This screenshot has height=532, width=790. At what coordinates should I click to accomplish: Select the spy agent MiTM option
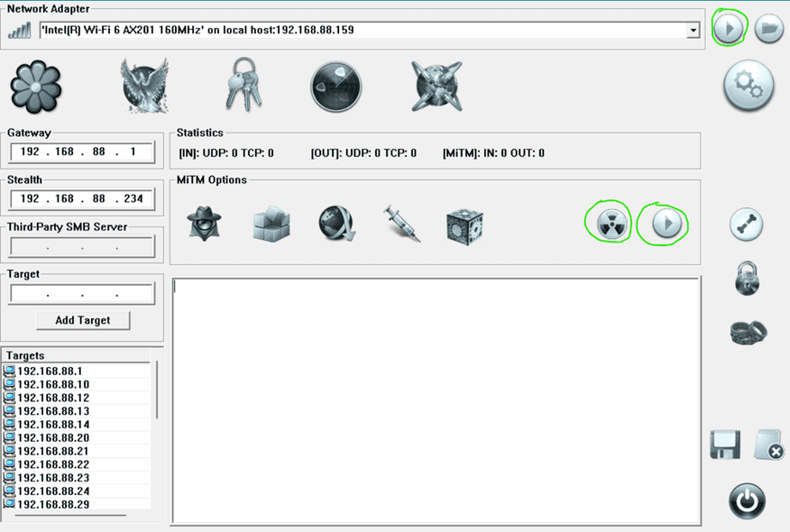204,224
